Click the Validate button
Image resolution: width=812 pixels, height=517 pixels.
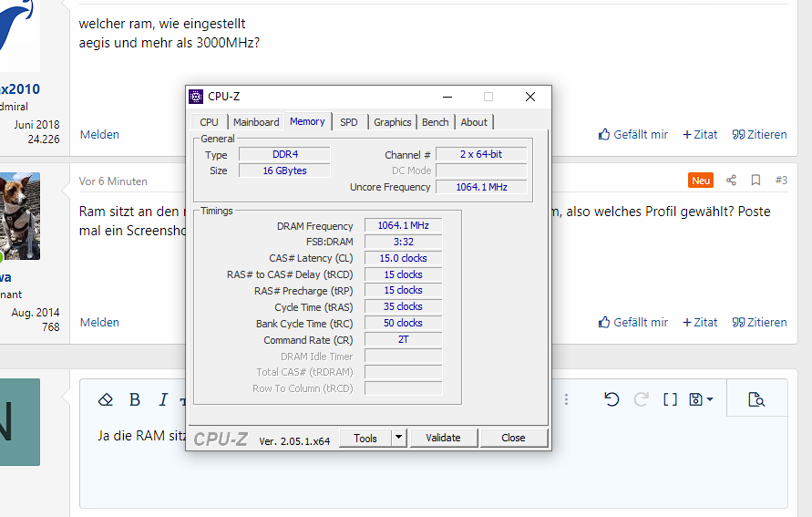[443, 439]
